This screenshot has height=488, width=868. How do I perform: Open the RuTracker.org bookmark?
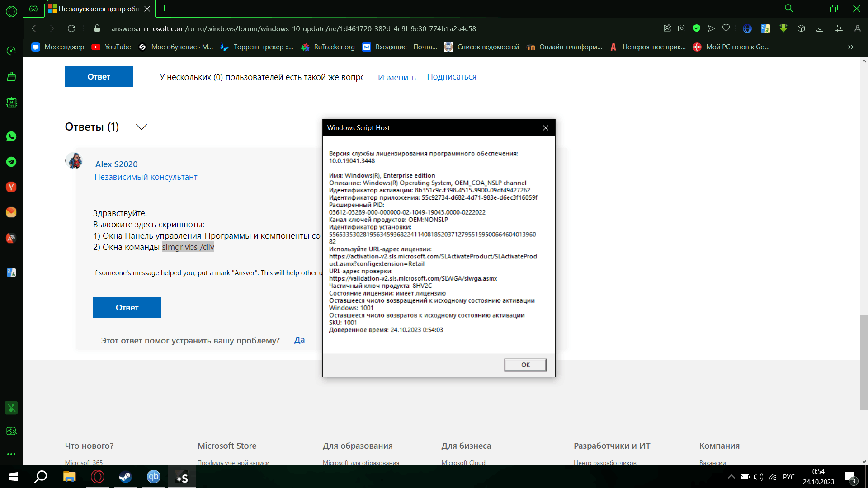(x=328, y=47)
